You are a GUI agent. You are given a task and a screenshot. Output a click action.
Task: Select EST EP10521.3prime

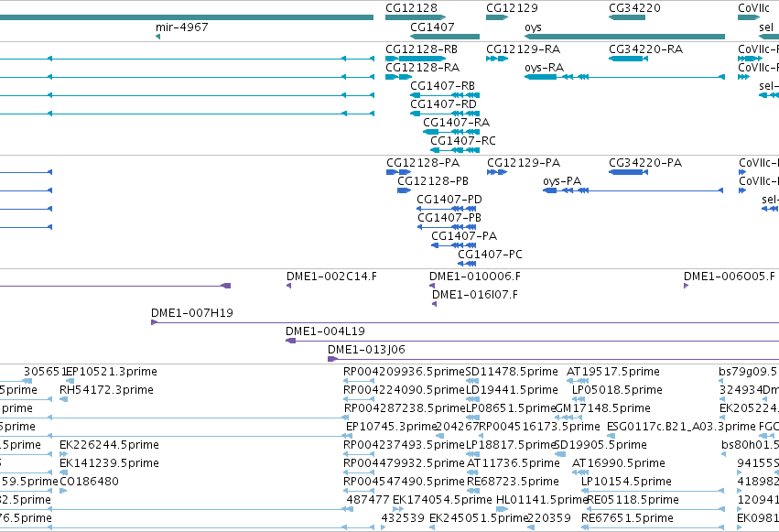point(112,372)
